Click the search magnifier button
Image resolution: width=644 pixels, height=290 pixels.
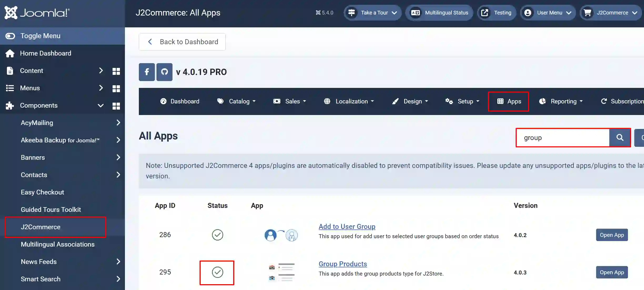pyautogui.click(x=620, y=138)
